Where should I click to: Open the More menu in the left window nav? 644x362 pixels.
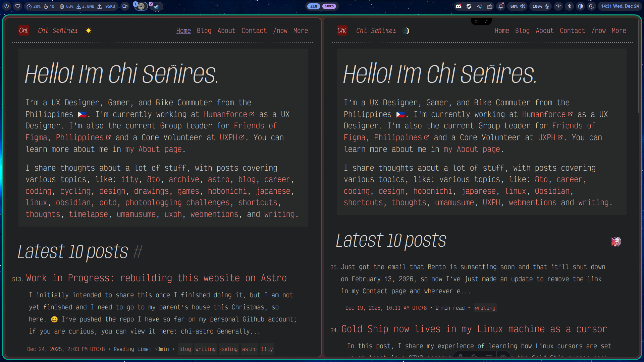300,31
